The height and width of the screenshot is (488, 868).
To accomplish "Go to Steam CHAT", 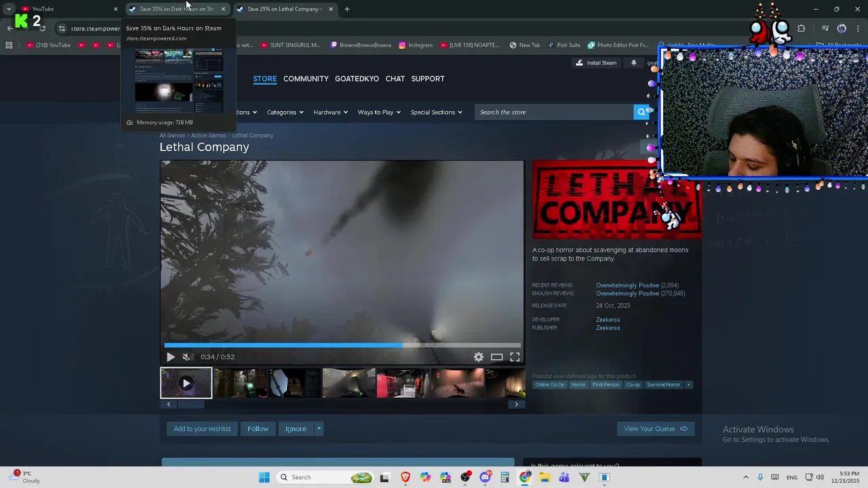I will [x=395, y=79].
